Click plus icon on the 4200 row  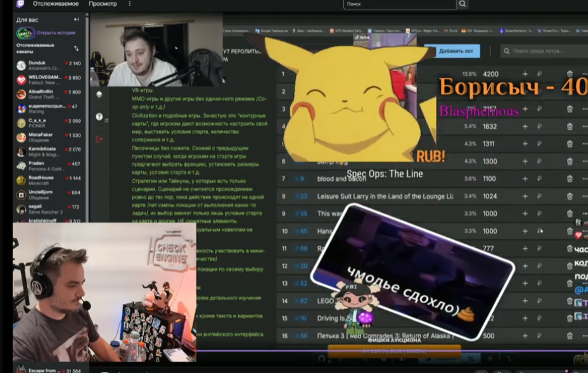(x=525, y=74)
